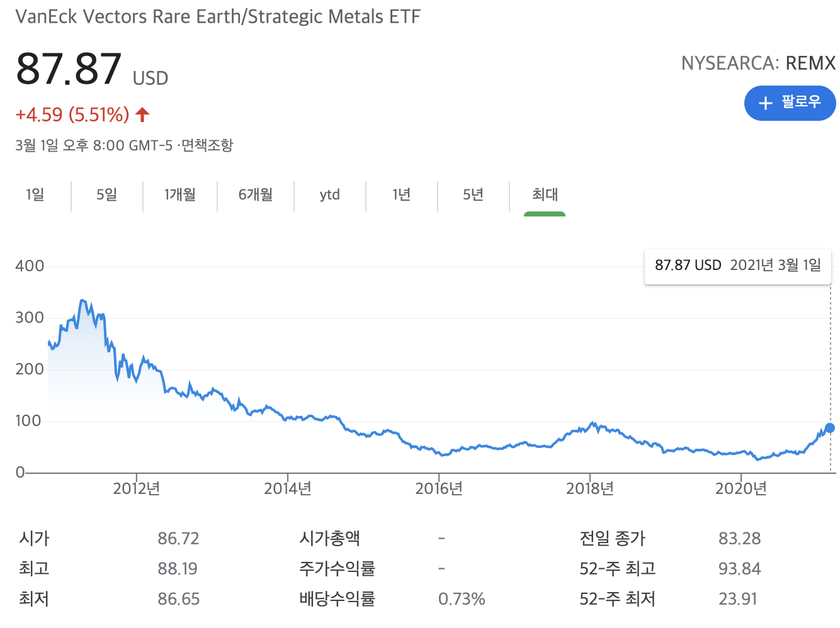This screenshot has height=628, width=840.
Task: Click the 87.87 USD chart tooltip
Action: pos(738,266)
